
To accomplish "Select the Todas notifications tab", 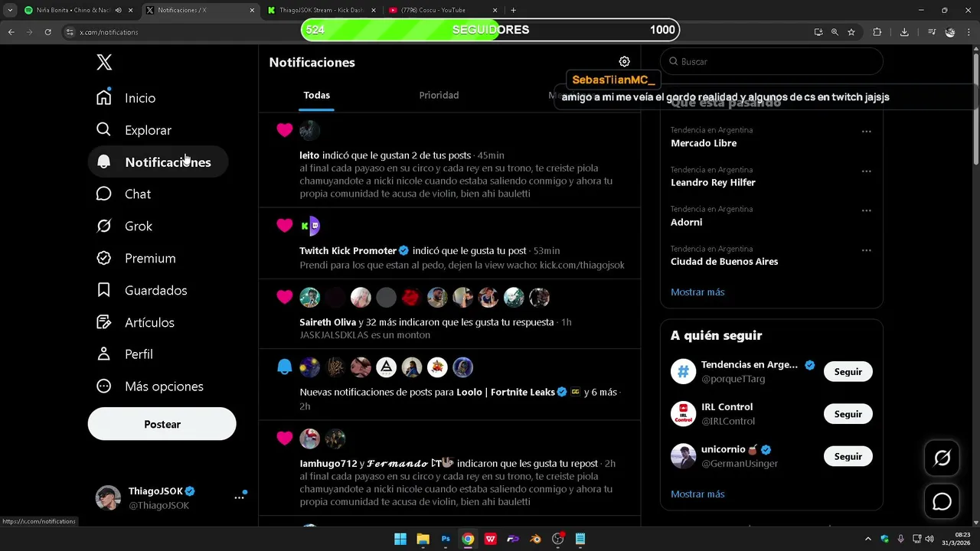I will coord(317,96).
